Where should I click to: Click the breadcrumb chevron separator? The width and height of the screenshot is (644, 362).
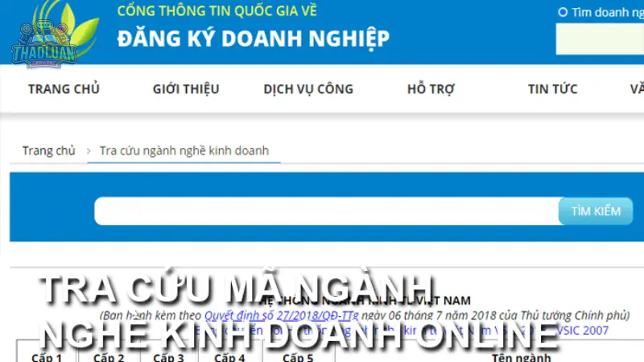click(89, 151)
